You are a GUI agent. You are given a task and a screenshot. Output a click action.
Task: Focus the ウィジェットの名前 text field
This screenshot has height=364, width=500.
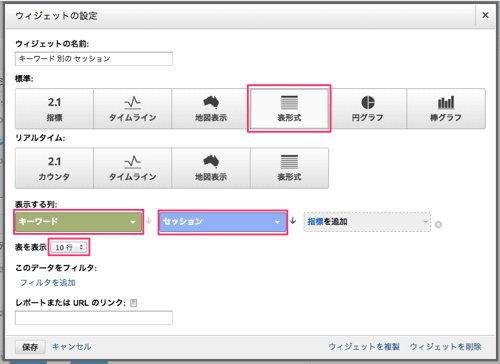[x=94, y=59]
